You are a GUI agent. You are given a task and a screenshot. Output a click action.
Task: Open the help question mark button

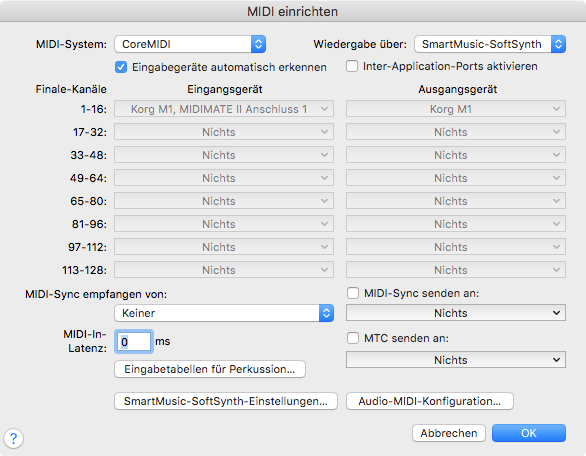(13, 438)
